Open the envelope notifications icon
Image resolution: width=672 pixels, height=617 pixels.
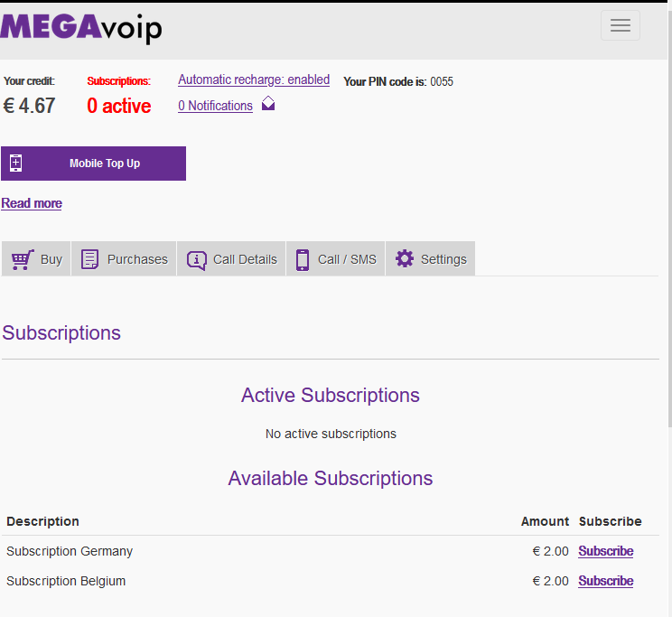(268, 105)
